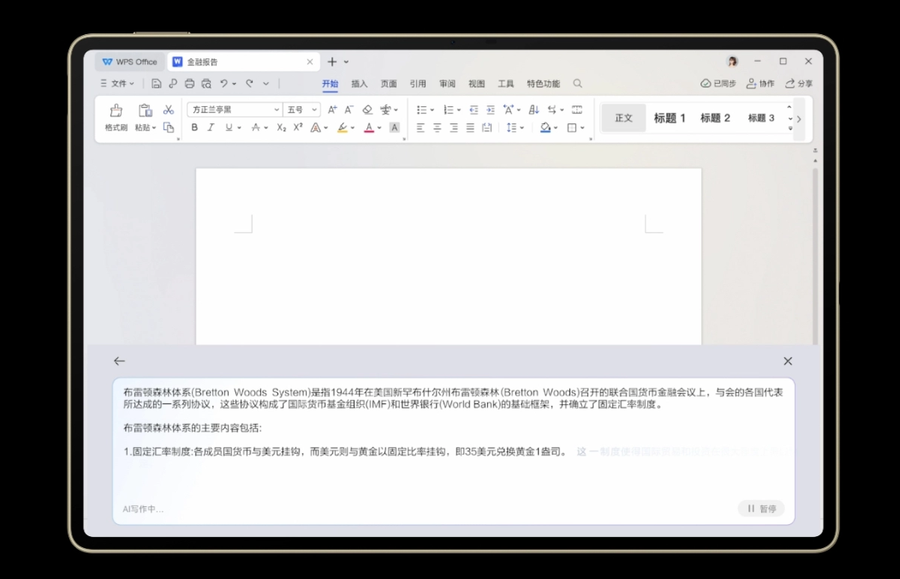900x579 pixels.
Task: Click the character shading (gray A) icon
Action: coord(394,127)
